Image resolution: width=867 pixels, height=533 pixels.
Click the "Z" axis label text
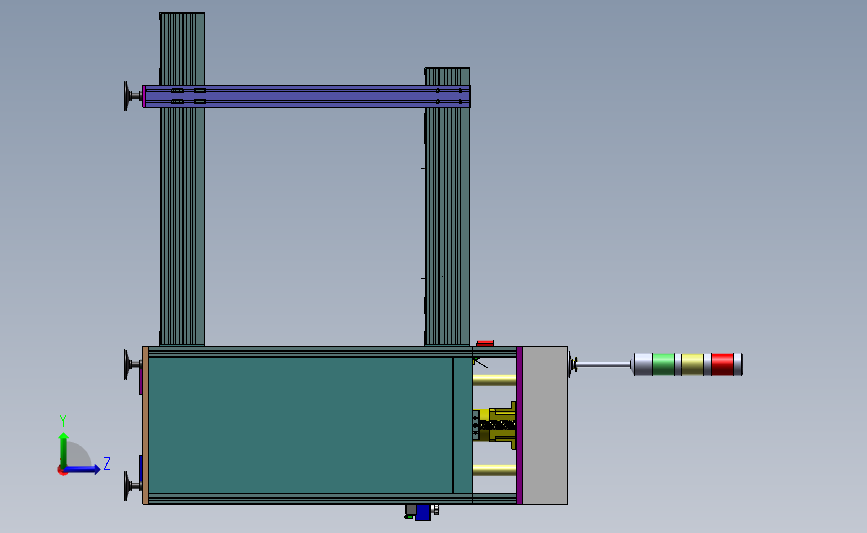pyautogui.click(x=107, y=463)
